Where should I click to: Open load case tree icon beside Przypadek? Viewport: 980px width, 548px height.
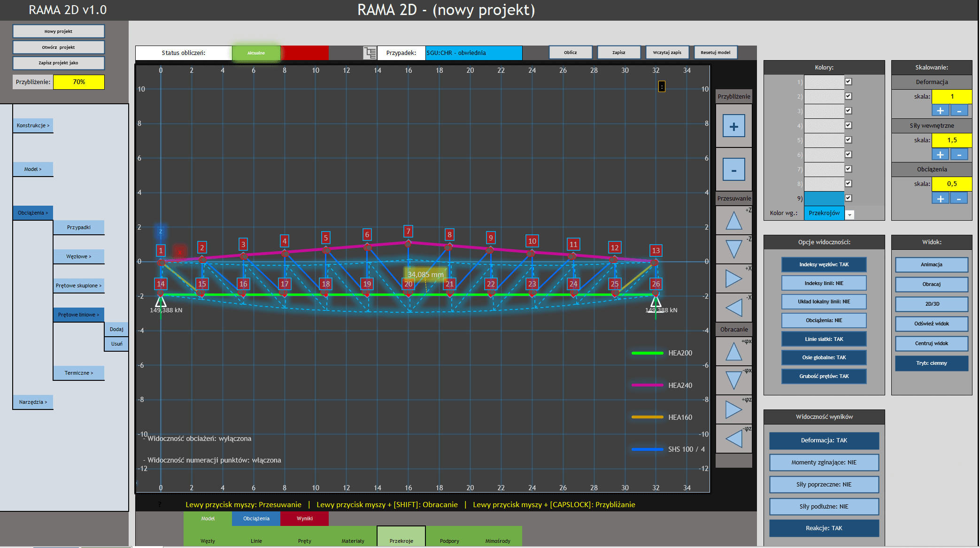[x=370, y=53]
